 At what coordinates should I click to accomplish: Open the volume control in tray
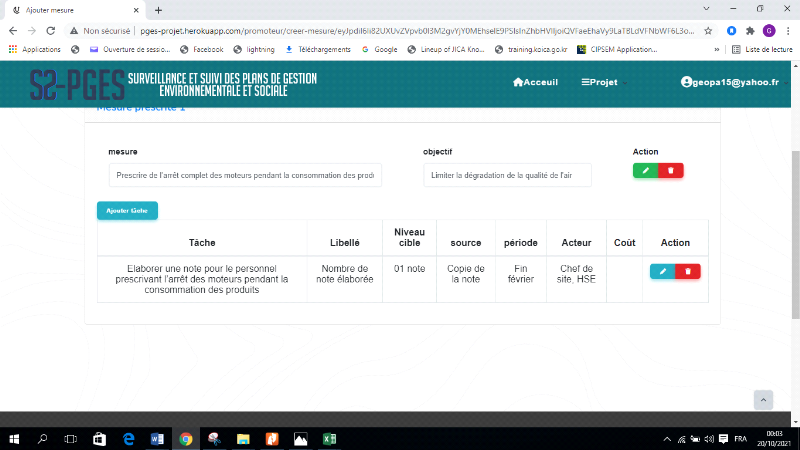coord(709,439)
